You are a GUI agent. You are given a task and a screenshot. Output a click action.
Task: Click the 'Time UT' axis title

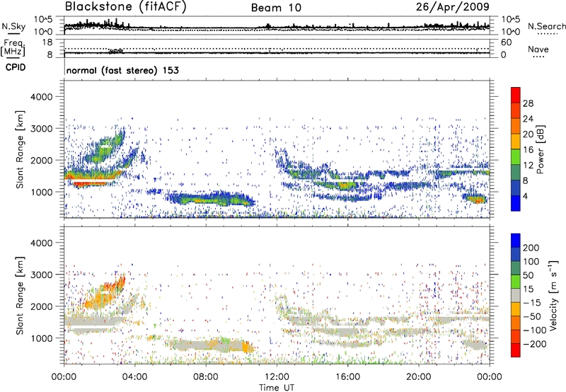(277, 387)
